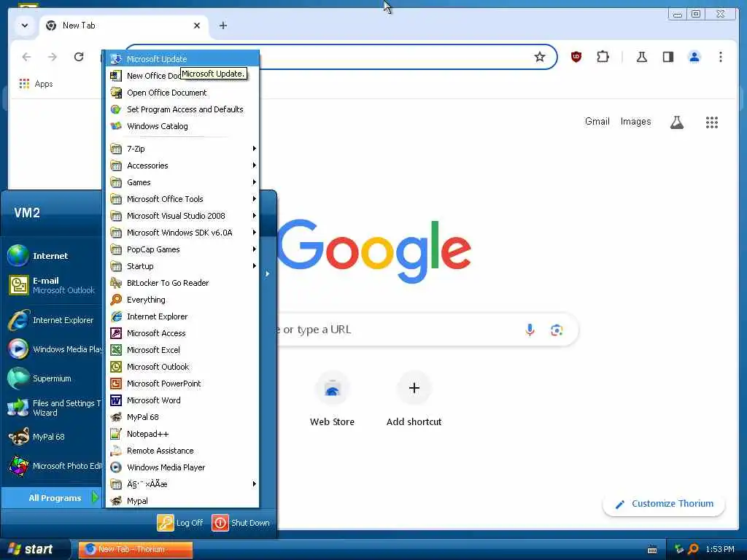This screenshot has width=747, height=560.
Task: Launch Windows Media Player from programs list
Action: pyautogui.click(x=182, y=467)
